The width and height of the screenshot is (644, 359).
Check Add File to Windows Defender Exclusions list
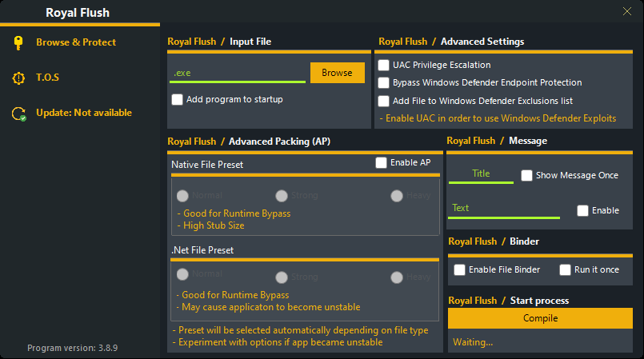[x=384, y=101]
